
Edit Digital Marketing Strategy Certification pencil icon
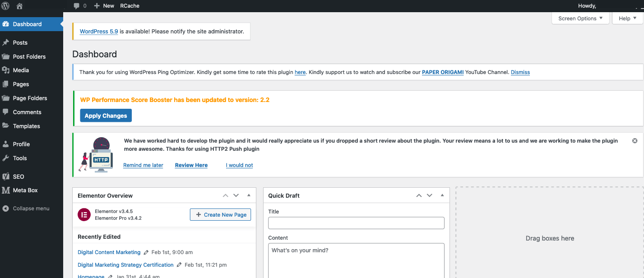[x=179, y=265]
